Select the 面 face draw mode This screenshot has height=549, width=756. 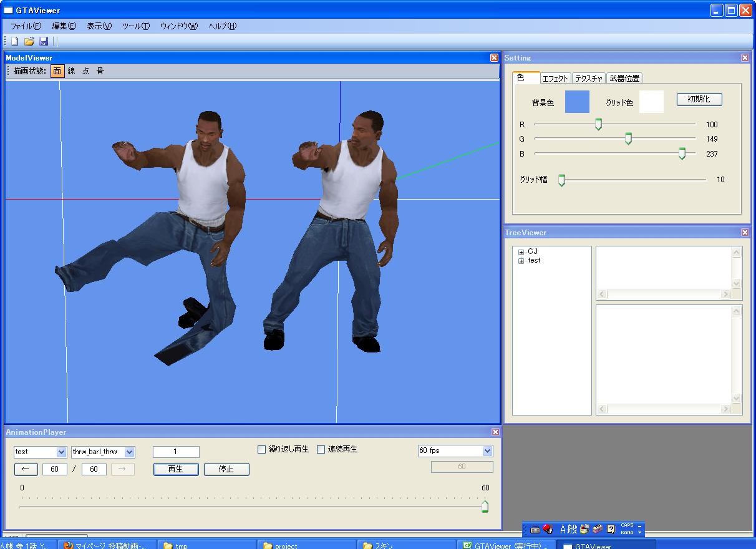tap(57, 71)
